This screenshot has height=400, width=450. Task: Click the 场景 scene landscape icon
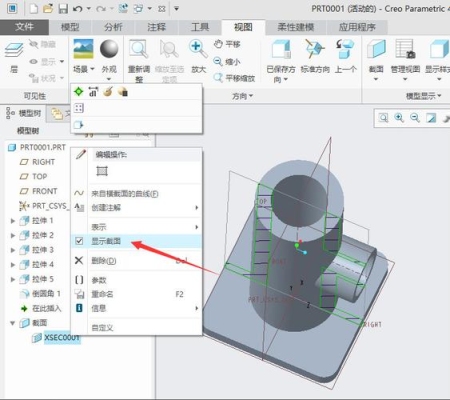tap(83, 49)
